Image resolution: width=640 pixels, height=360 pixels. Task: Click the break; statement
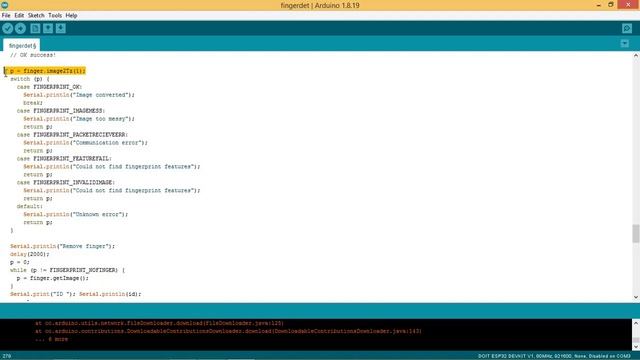tap(33, 103)
